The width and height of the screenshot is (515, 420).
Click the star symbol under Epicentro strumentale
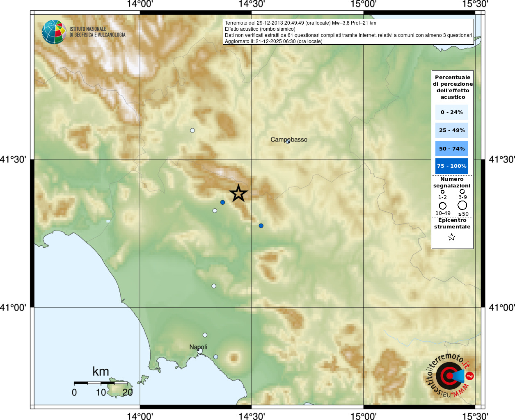[x=452, y=237]
